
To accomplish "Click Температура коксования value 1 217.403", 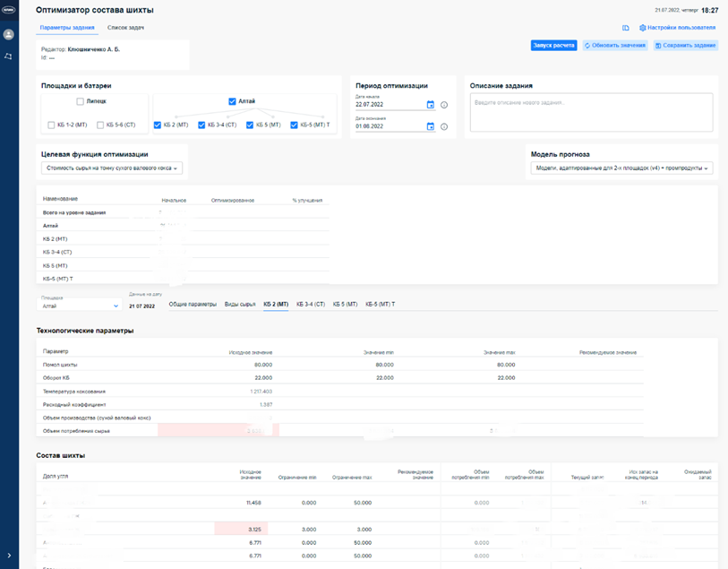I will pyautogui.click(x=261, y=391).
